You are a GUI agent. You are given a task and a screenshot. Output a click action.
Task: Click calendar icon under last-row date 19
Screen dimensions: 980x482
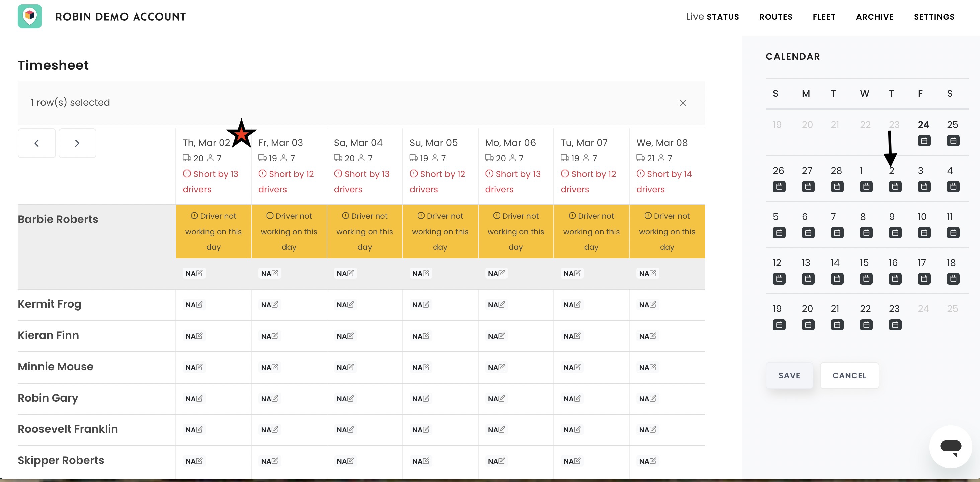[779, 325]
